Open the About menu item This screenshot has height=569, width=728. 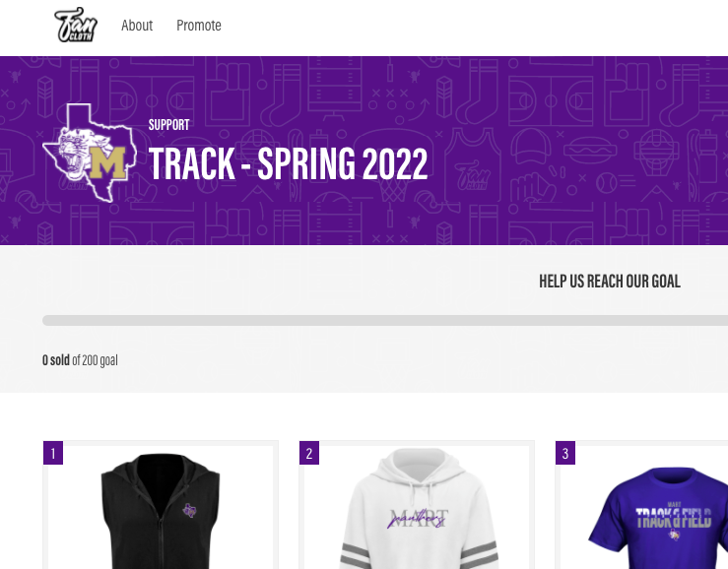[x=137, y=26]
